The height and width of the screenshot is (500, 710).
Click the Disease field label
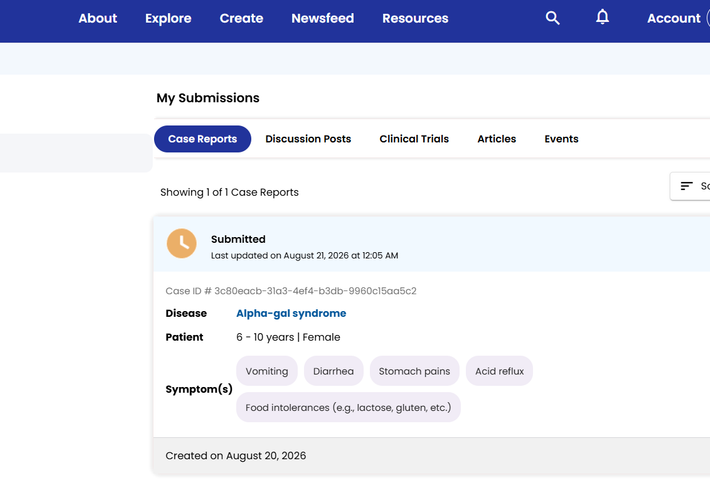pyautogui.click(x=186, y=313)
